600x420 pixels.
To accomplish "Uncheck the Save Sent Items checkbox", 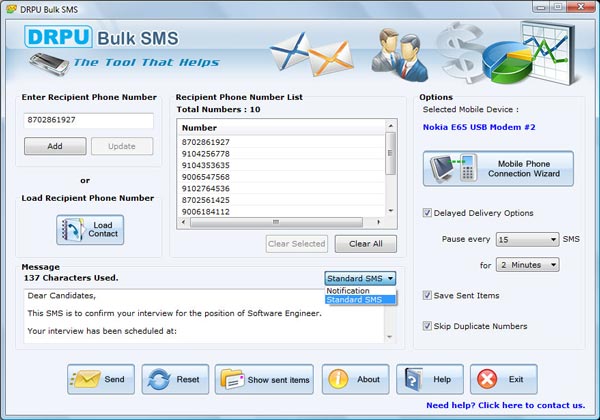I will [427, 295].
